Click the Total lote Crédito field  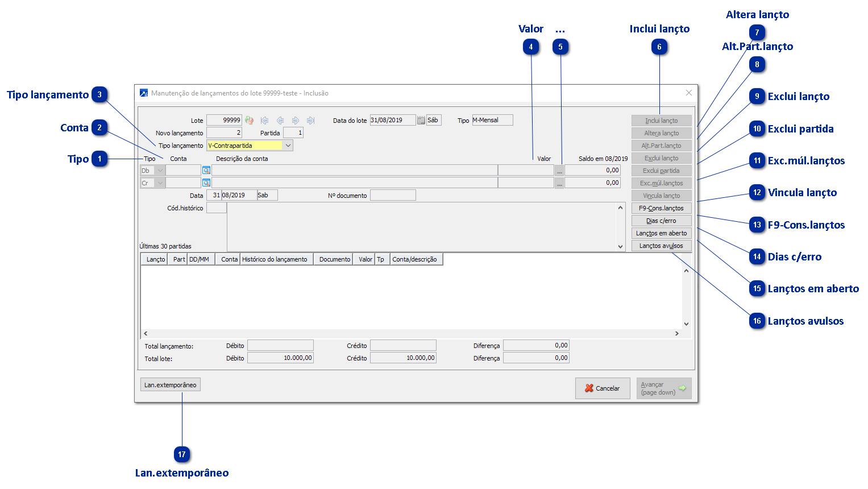pos(403,358)
